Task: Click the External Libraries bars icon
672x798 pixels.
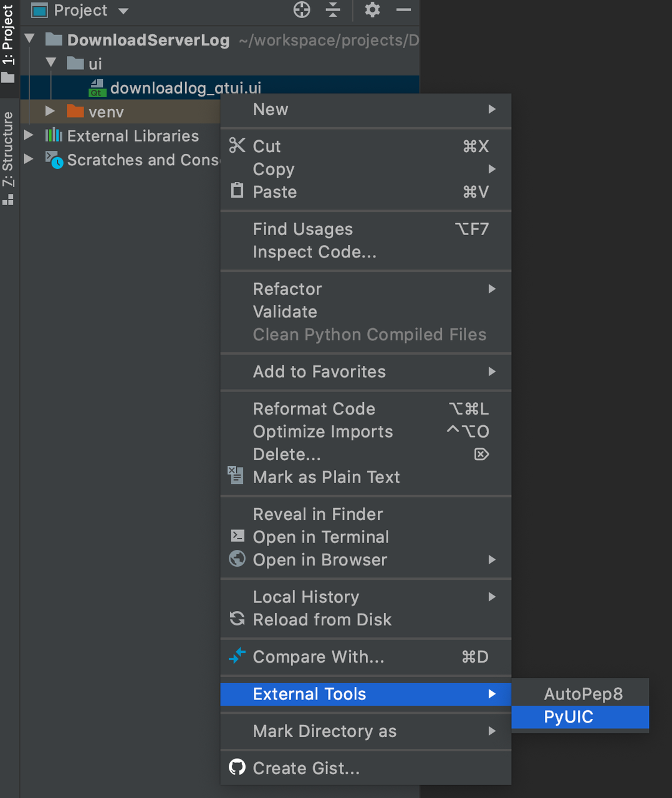Action: click(54, 135)
